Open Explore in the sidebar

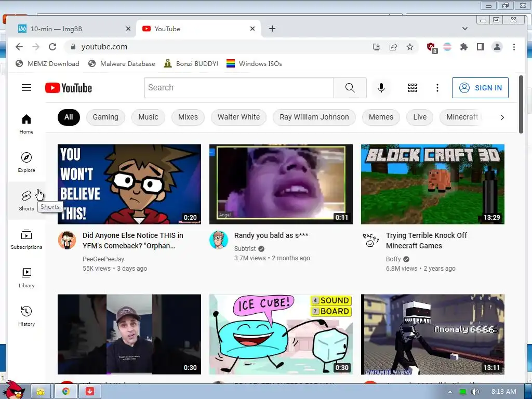click(26, 163)
